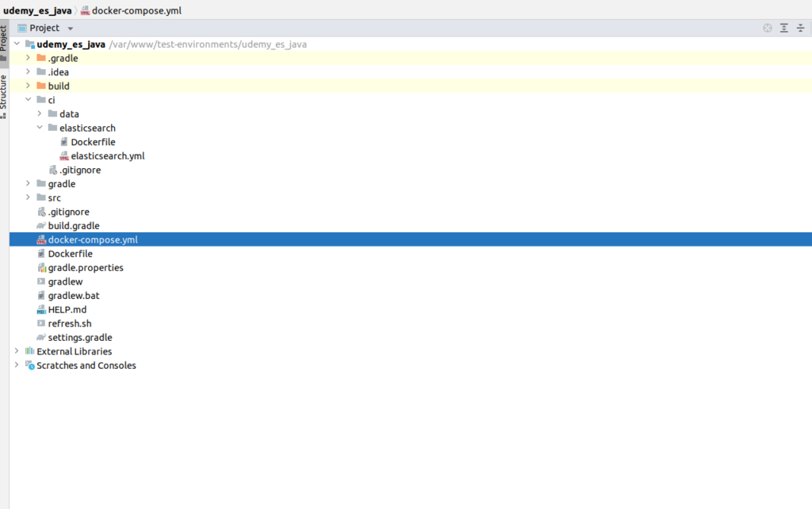Screen dimensions: 812x509
Task: Click the Collapse All icon in the Project toolbar
Action: point(801,27)
